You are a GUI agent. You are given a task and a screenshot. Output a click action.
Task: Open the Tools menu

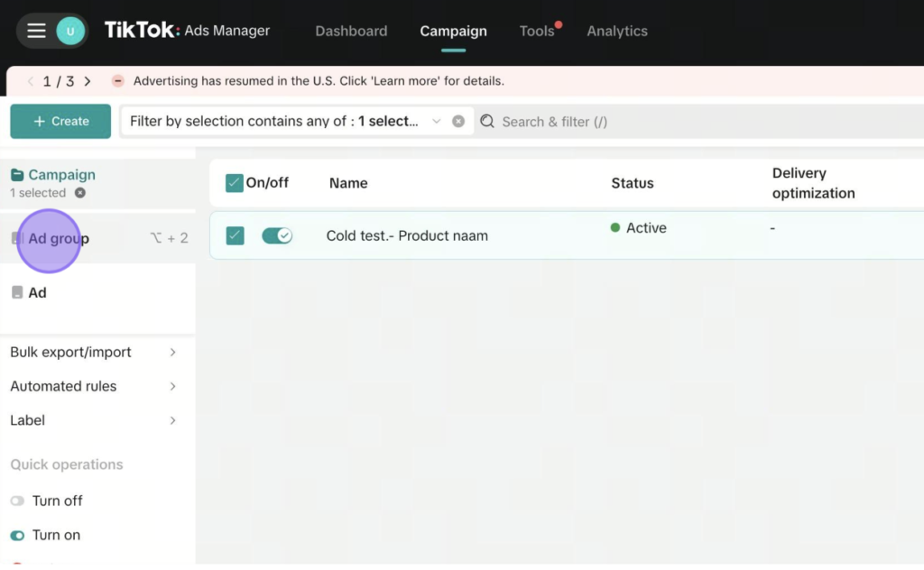(537, 32)
